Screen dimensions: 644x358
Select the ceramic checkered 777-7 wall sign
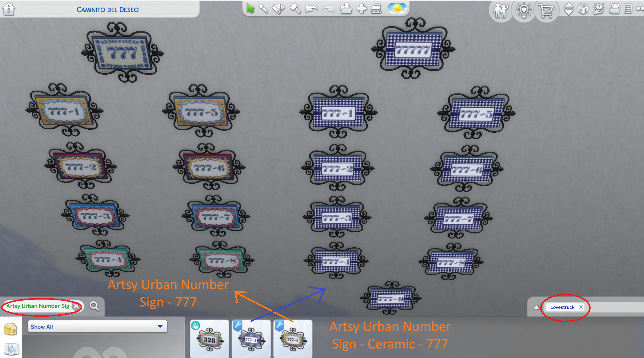pyautogui.click(x=458, y=218)
